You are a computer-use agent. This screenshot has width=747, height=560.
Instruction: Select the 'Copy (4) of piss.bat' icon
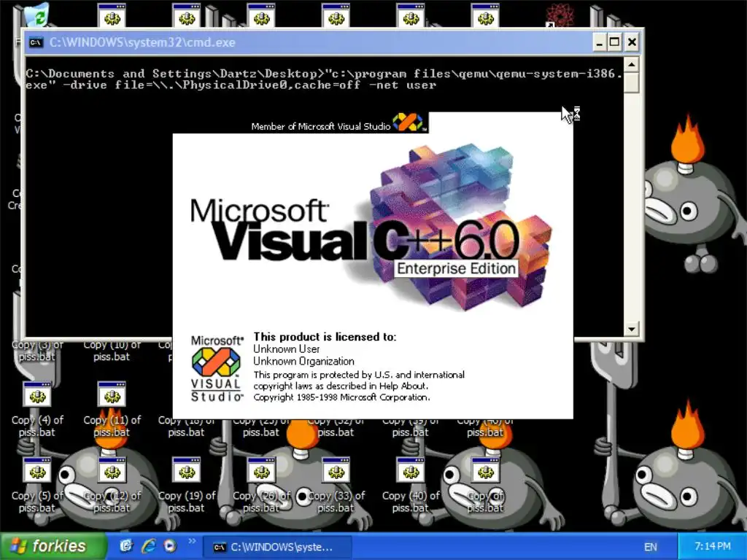[x=37, y=409]
